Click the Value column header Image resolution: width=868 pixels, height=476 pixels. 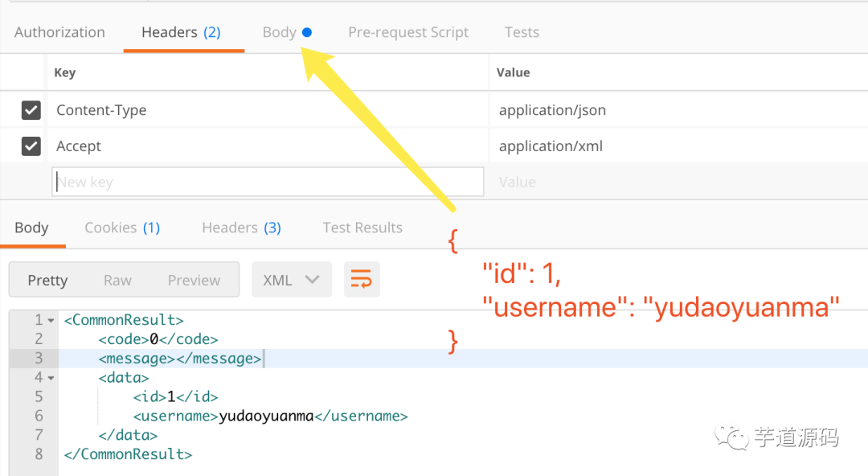[513, 72]
